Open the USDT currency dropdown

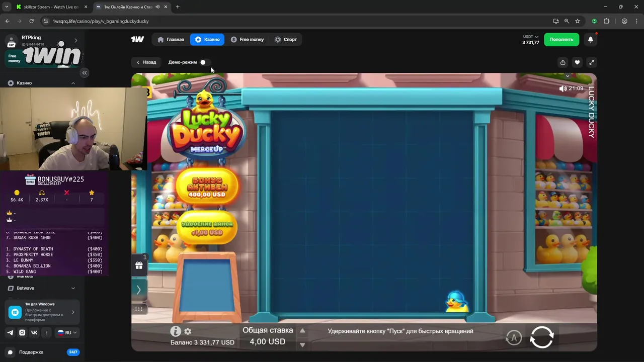(x=531, y=37)
